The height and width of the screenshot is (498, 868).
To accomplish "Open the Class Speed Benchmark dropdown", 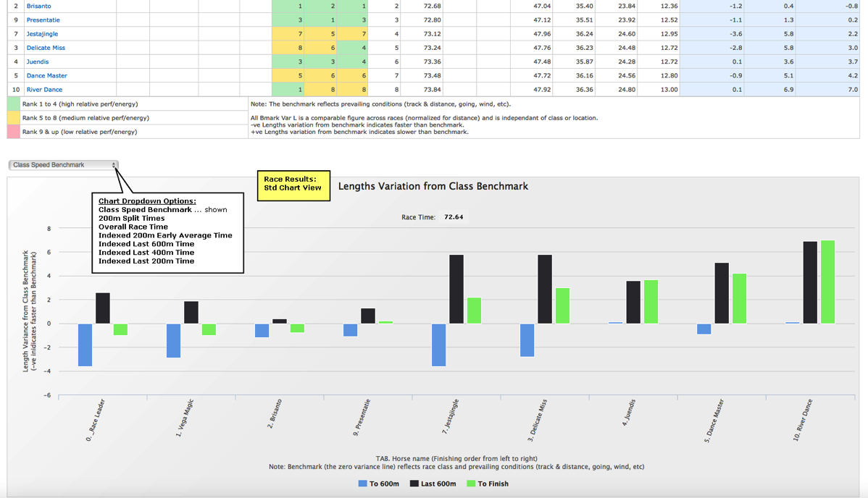I will point(63,165).
